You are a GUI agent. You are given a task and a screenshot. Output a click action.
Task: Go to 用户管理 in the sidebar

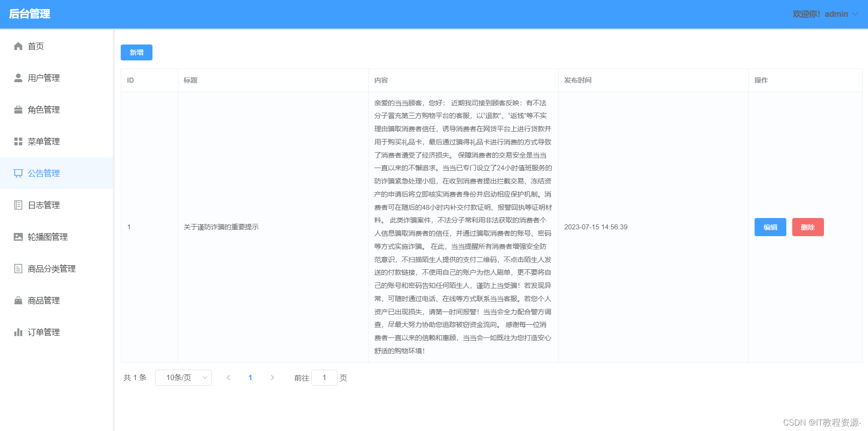pos(57,78)
